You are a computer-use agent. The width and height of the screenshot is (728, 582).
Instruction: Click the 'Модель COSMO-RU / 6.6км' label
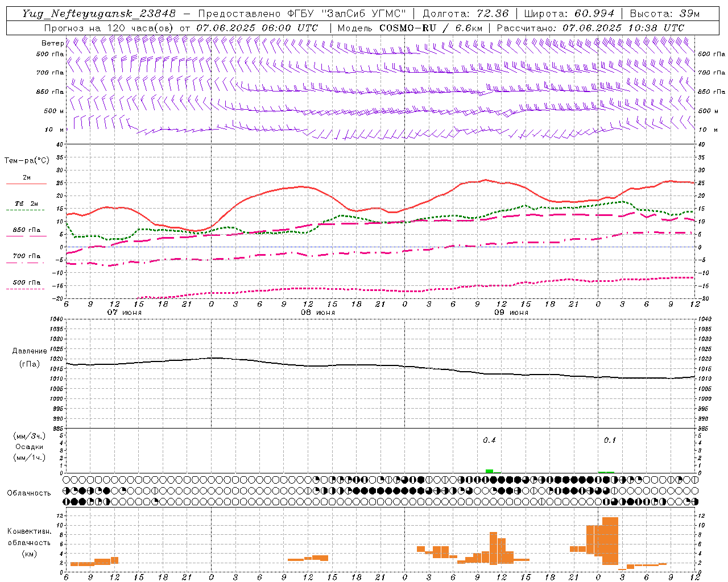click(x=409, y=27)
